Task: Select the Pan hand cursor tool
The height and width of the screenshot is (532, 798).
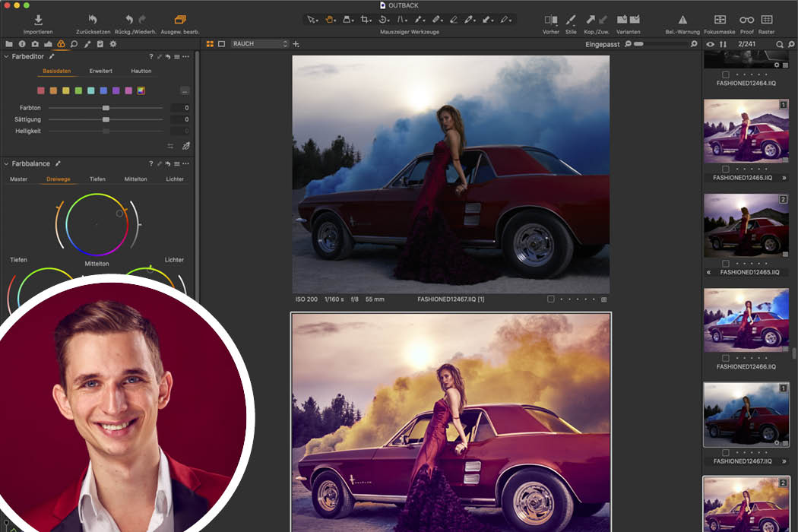Action: pos(330,21)
